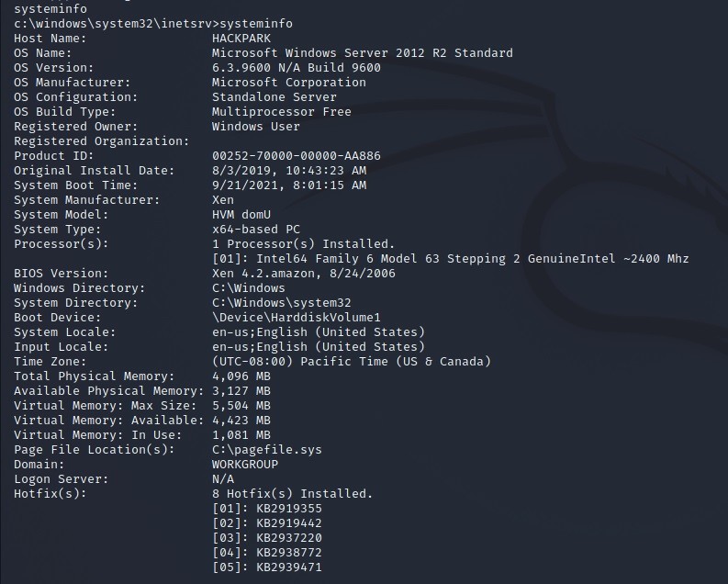Click the C:\pagefile.sys location

(266, 449)
